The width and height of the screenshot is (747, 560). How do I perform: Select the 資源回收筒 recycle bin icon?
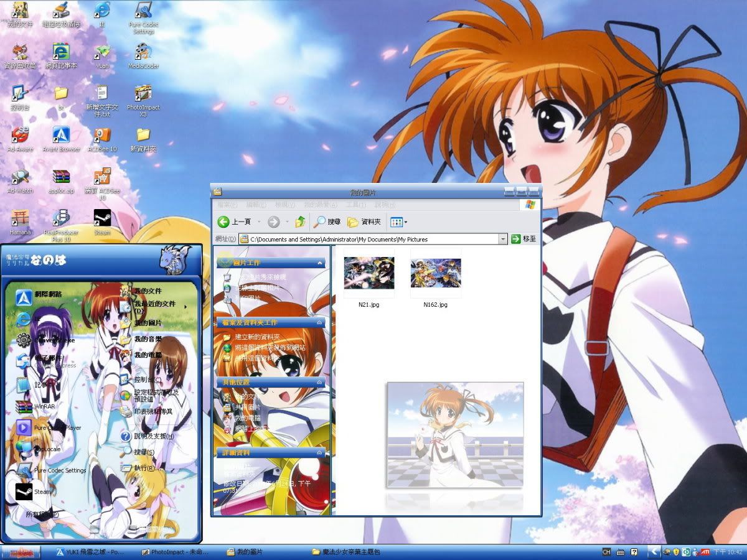tap(20, 56)
